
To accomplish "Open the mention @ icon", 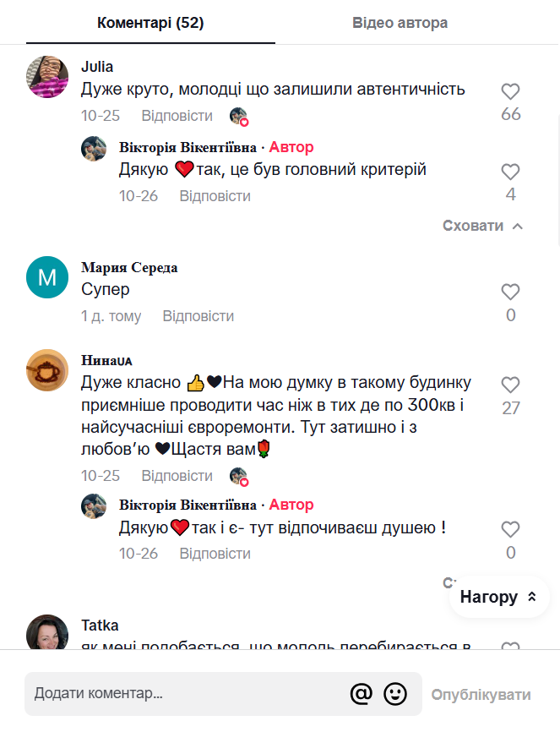I will (x=361, y=694).
